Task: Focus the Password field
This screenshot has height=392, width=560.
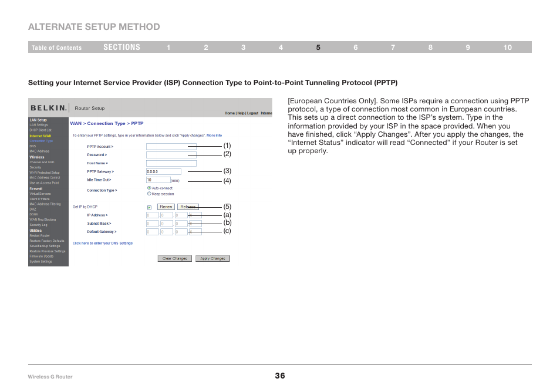Action: [x=171, y=155]
